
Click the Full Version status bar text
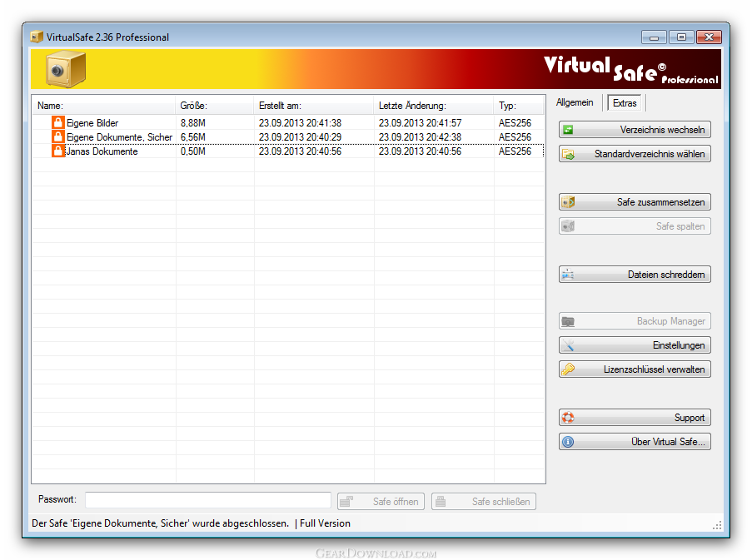pyautogui.click(x=325, y=523)
